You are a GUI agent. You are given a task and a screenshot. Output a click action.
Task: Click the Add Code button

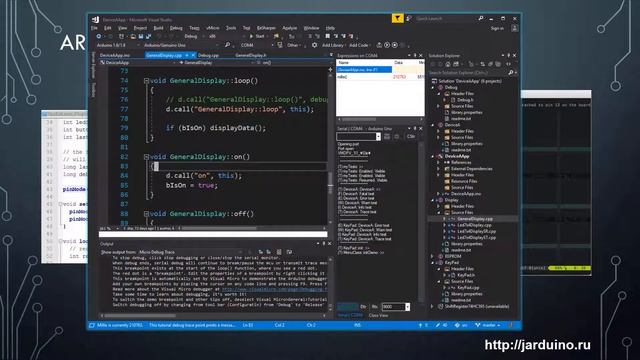[x=359, y=45]
